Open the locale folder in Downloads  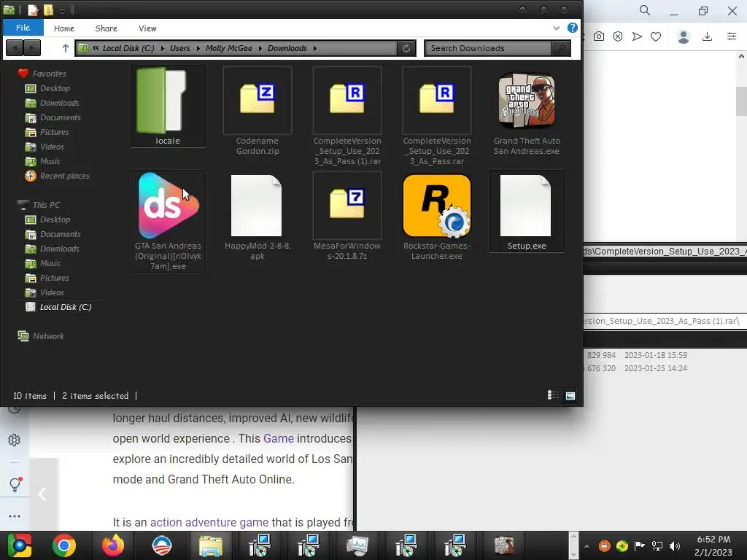tap(168, 106)
